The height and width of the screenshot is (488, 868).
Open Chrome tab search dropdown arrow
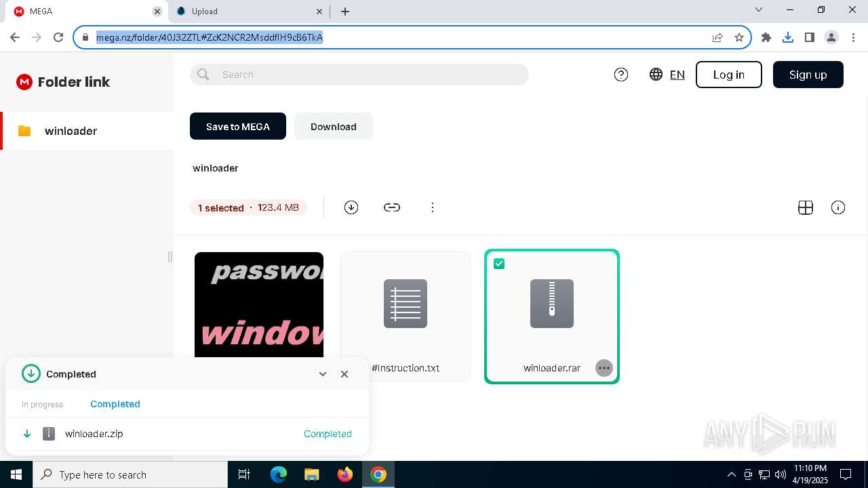pos(759,10)
